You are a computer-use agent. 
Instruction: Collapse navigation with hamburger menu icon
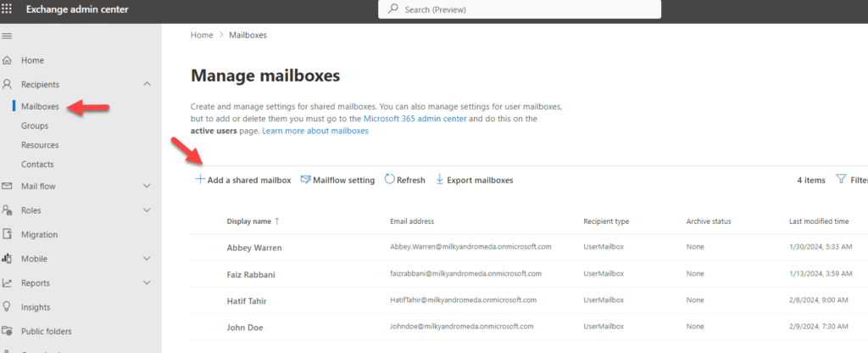(7, 36)
